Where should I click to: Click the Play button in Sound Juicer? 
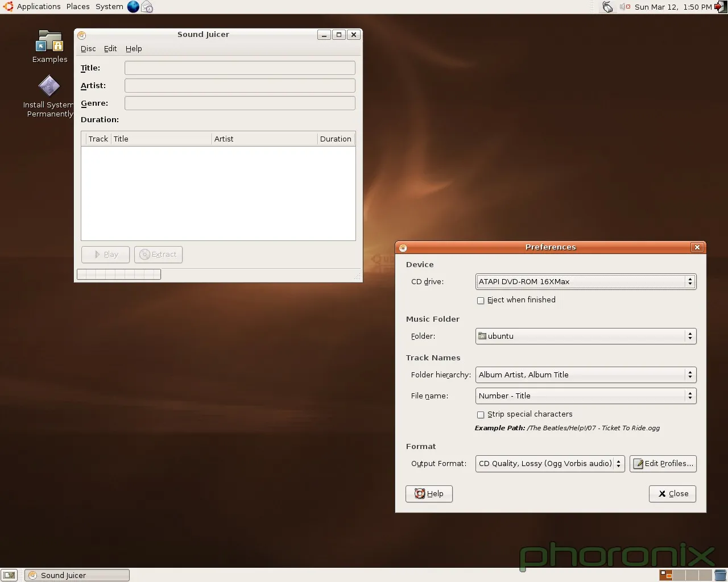(x=105, y=255)
